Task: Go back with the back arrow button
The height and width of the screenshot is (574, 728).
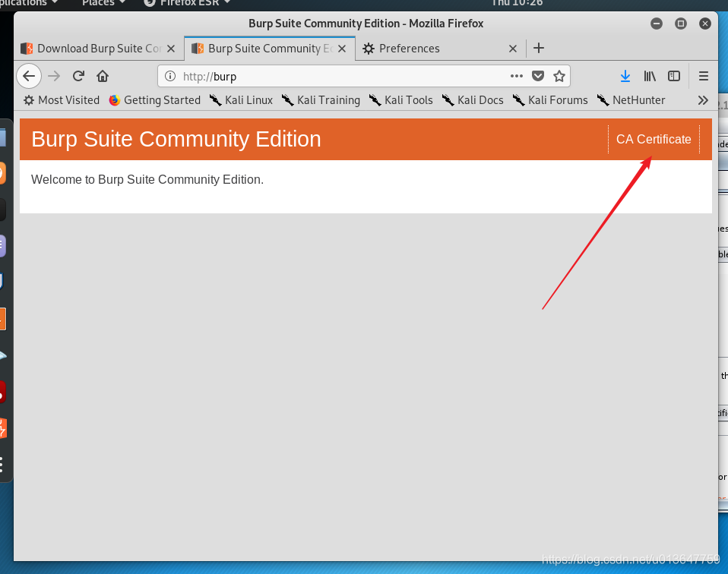Action: (x=29, y=76)
